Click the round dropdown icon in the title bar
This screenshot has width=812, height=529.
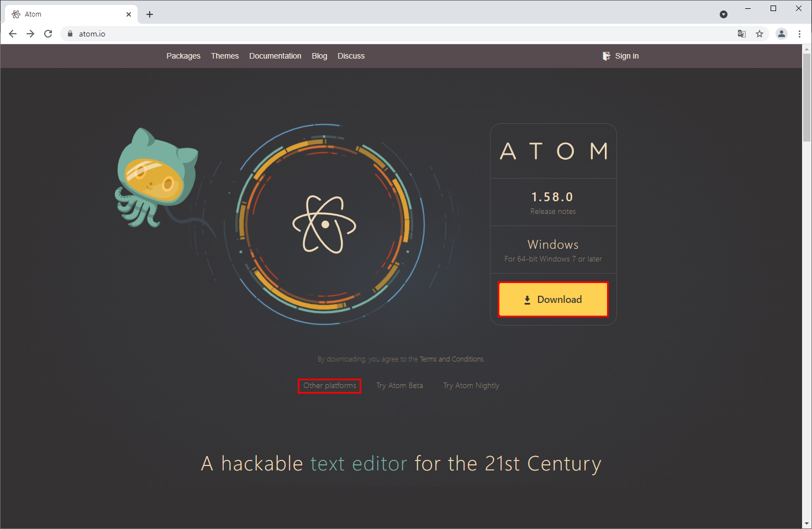[724, 14]
